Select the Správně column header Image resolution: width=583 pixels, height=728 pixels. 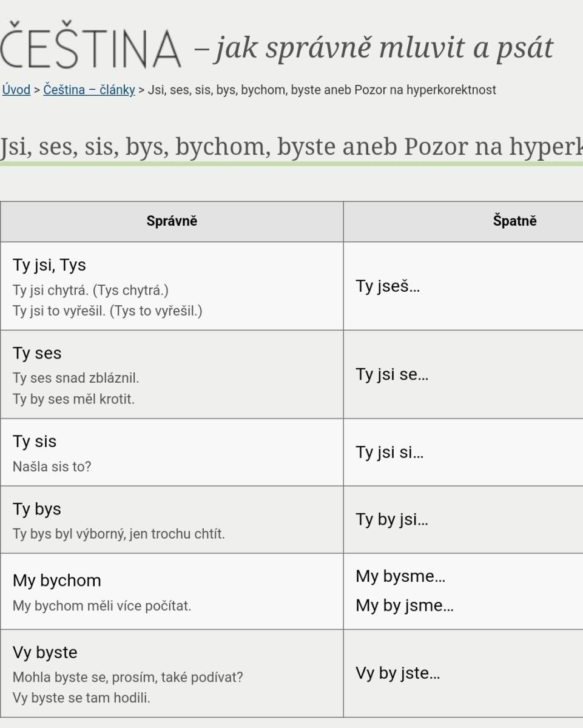(172, 221)
